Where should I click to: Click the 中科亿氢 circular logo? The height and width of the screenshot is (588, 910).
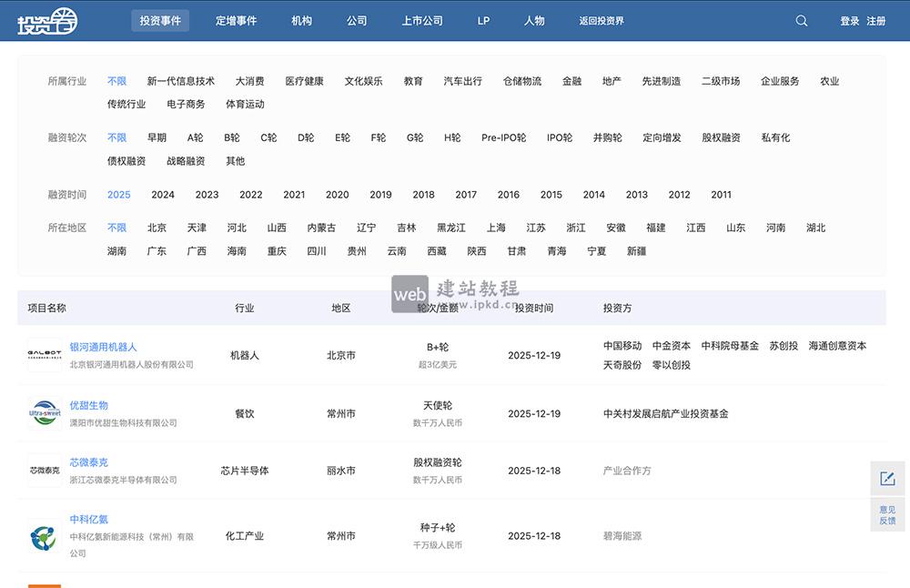(45, 535)
